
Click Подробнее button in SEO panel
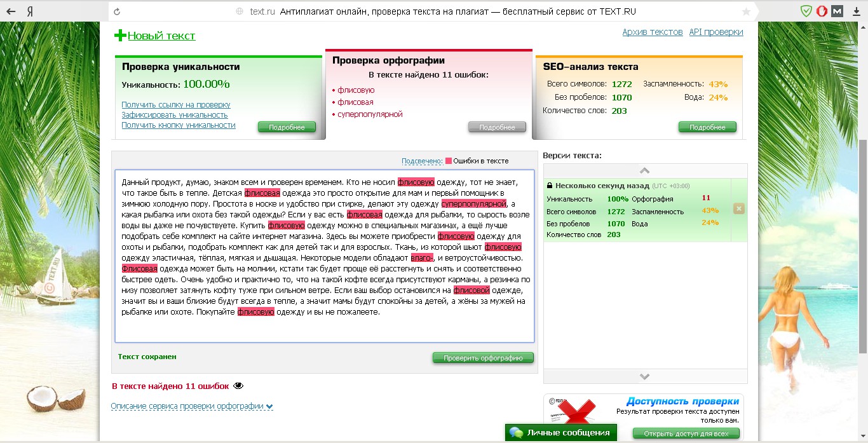(707, 127)
